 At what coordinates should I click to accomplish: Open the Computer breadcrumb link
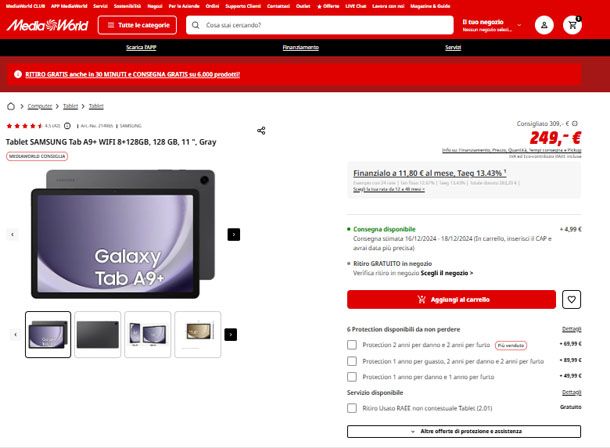point(40,106)
